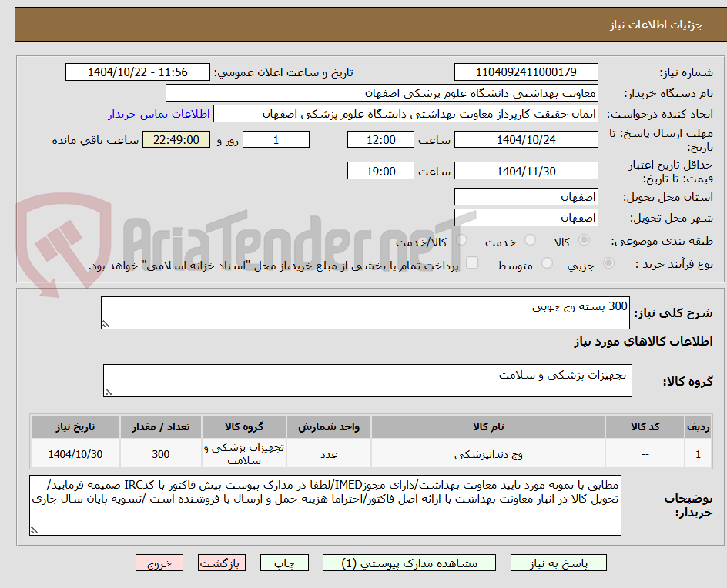This screenshot has width=727, height=588.
Task: Click the validity time 19:00 field
Action: click(380, 171)
